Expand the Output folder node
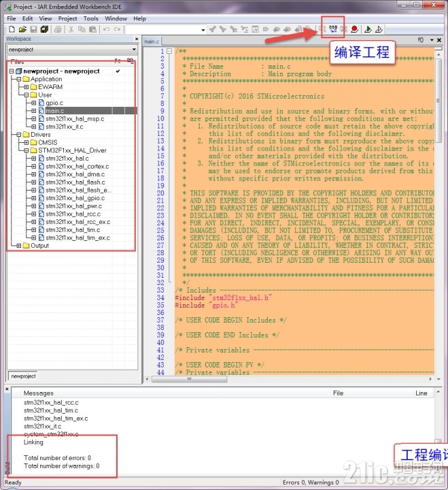Screen dimensions: 448x490 coord(19,246)
